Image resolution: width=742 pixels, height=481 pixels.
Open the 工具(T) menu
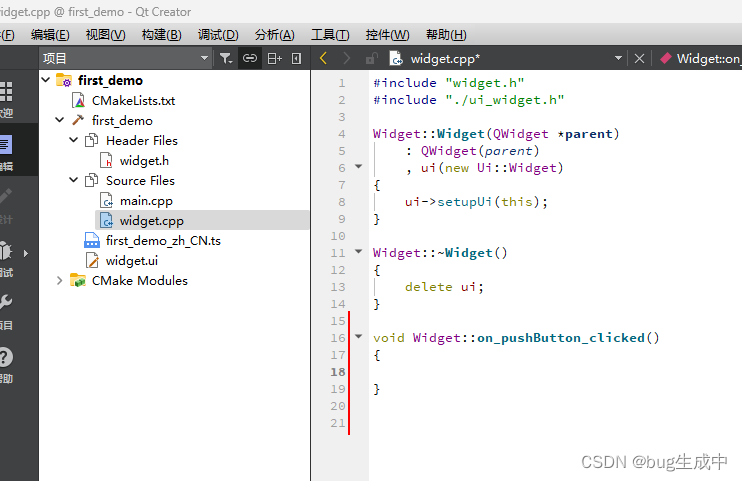(x=330, y=35)
